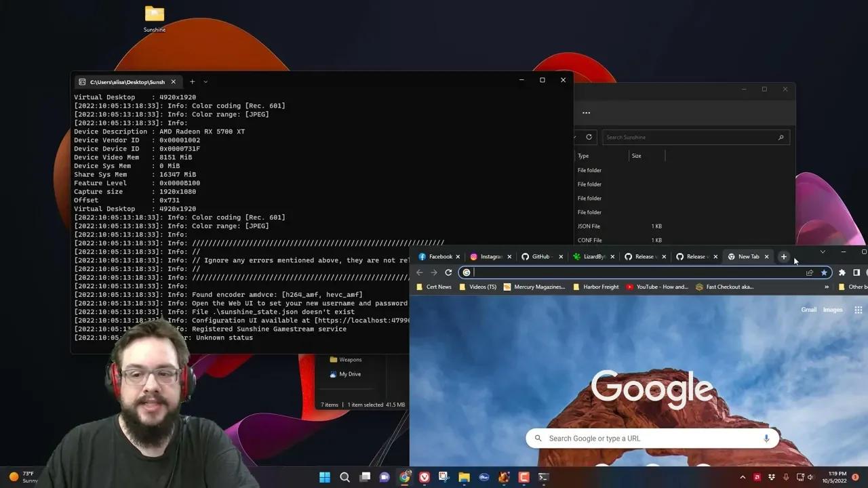This screenshot has height=488, width=868.
Task: Click the side panel icon in Chrome toolbar
Action: pos(856,272)
